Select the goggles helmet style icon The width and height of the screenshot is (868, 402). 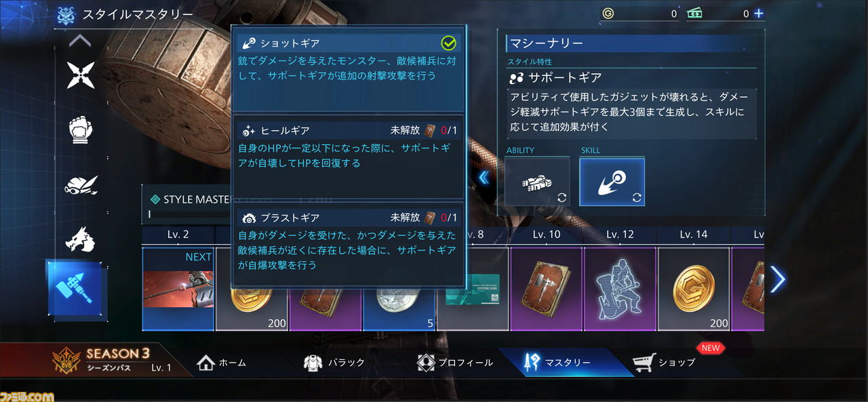[x=81, y=184]
